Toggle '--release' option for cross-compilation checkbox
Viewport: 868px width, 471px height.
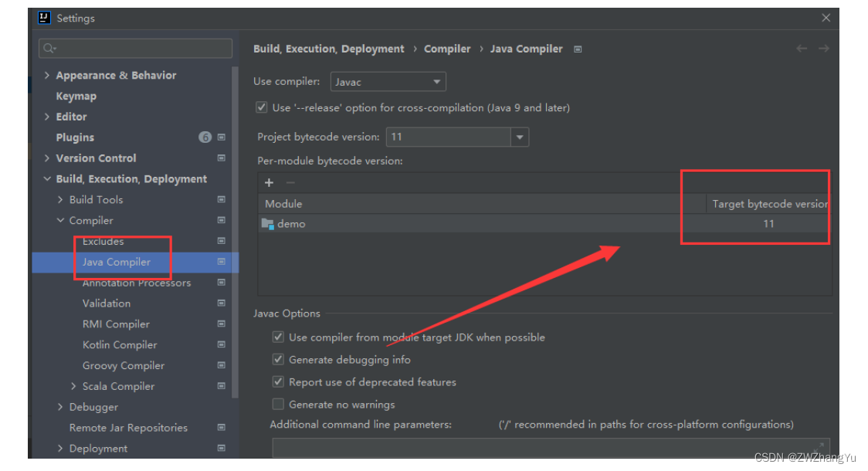click(261, 107)
